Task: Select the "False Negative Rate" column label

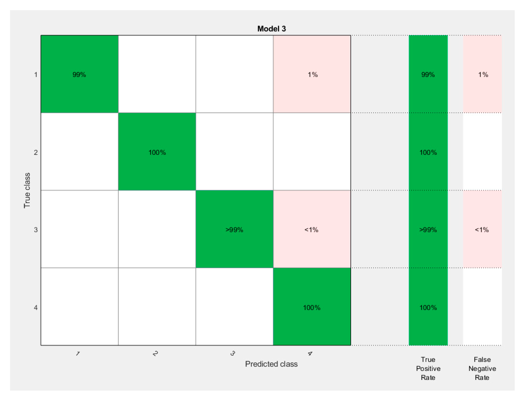Action: click(482, 368)
